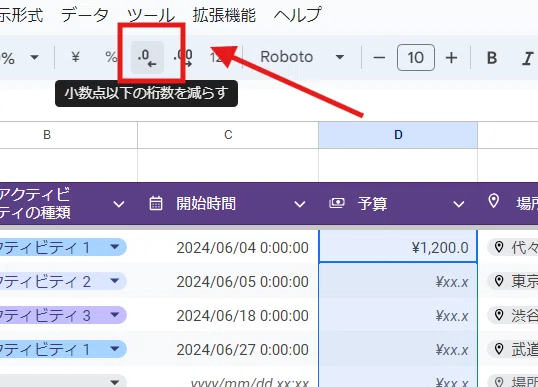Image resolution: width=538 pixels, height=387 pixels.
Task: Toggle bold formatting
Action: 492,58
